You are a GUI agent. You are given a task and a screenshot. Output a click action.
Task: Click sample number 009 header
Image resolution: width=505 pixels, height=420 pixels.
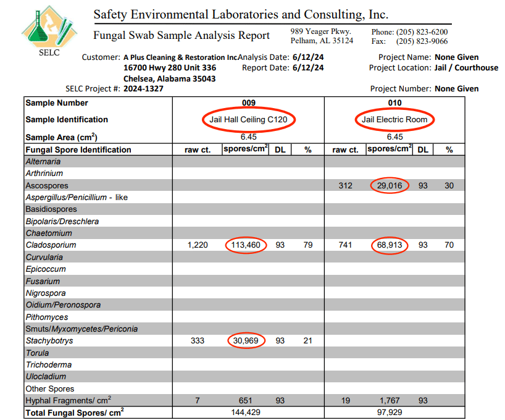(x=248, y=103)
